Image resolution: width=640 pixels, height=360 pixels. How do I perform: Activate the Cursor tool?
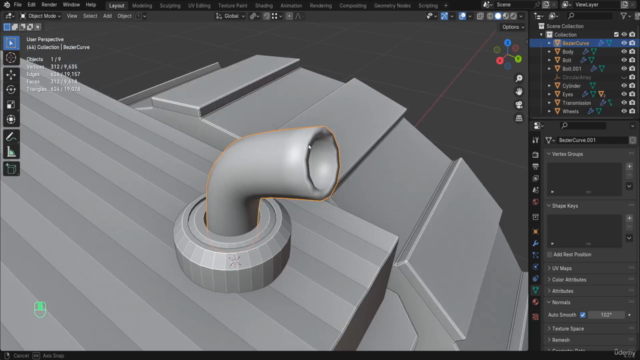(x=11, y=58)
